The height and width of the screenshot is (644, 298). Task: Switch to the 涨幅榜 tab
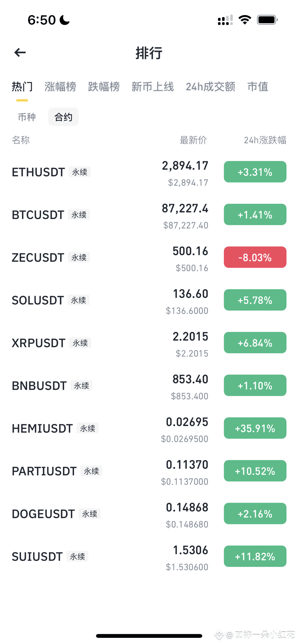[60, 87]
